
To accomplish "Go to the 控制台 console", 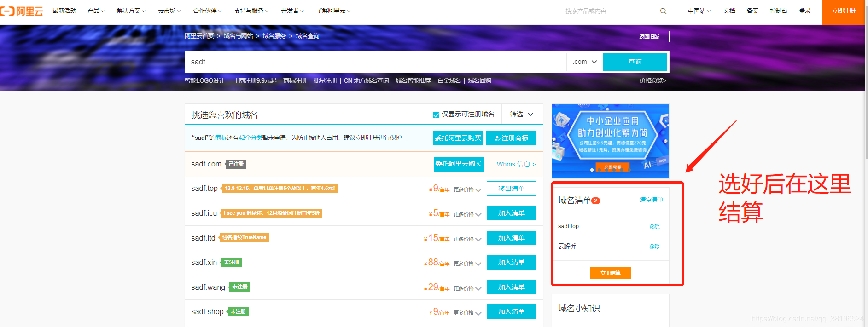I will (x=778, y=11).
